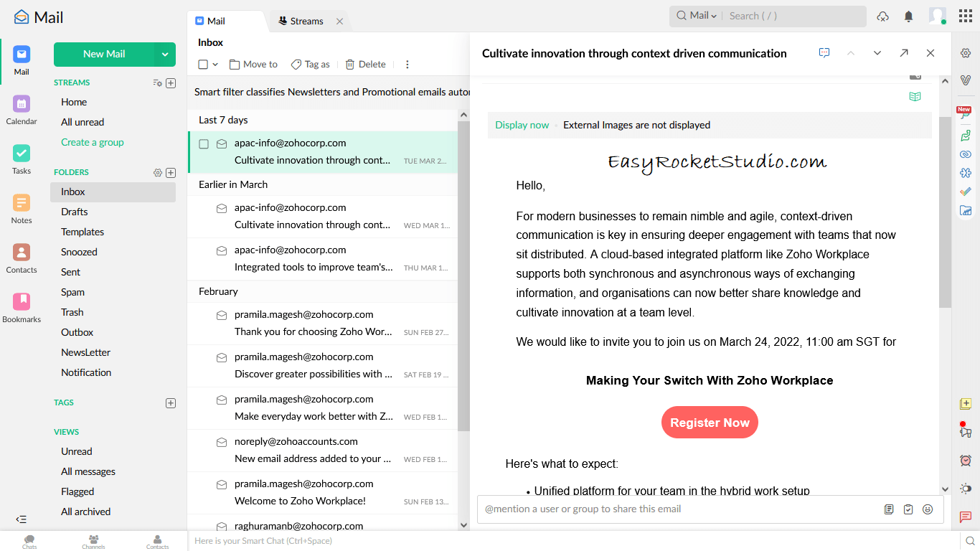Viewport: 980px width, 551px height.
Task: Go to the next email with down arrow
Action: [x=877, y=53]
